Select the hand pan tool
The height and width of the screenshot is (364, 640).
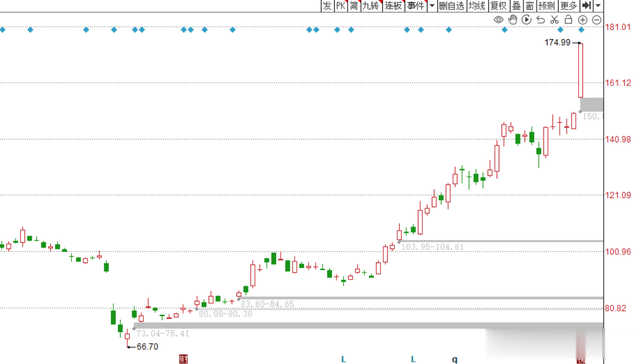pos(513,20)
